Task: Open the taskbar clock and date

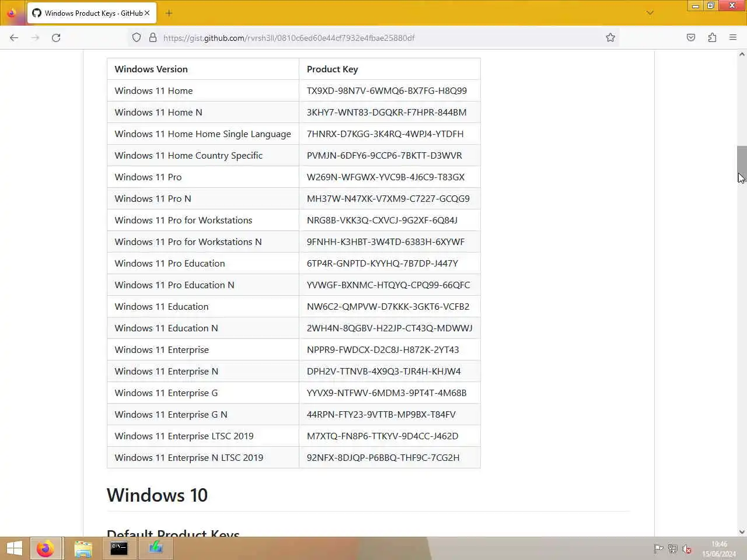Action: pyautogui.click(x=719, y=549)
